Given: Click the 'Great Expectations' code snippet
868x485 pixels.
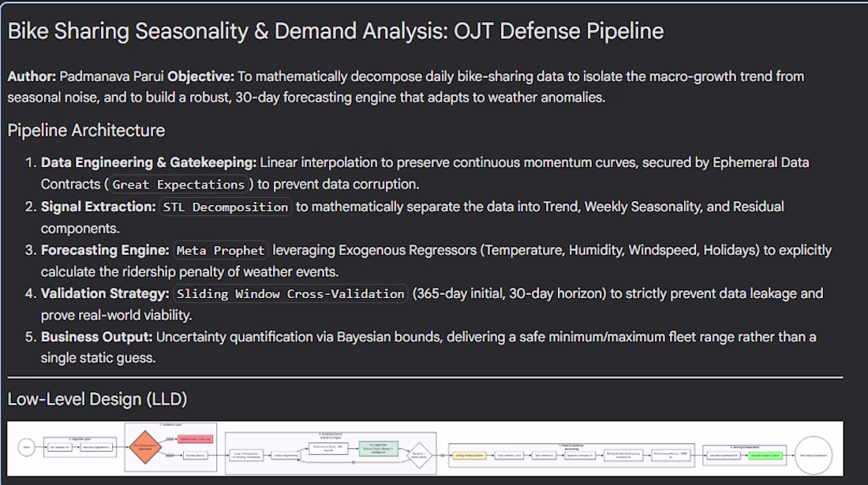Looking at the screenshot, I should click(178, 185).
